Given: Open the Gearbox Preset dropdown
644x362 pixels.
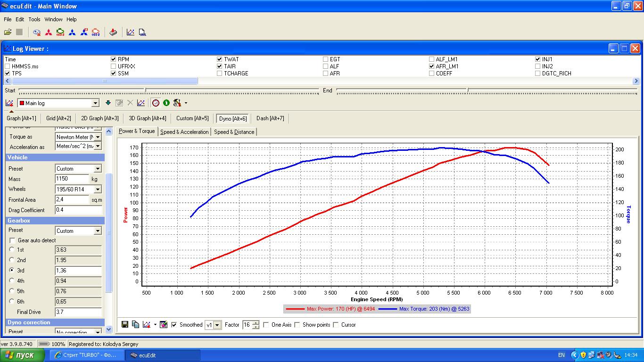Looking at the screenshot, I should [x=98, y=231].
